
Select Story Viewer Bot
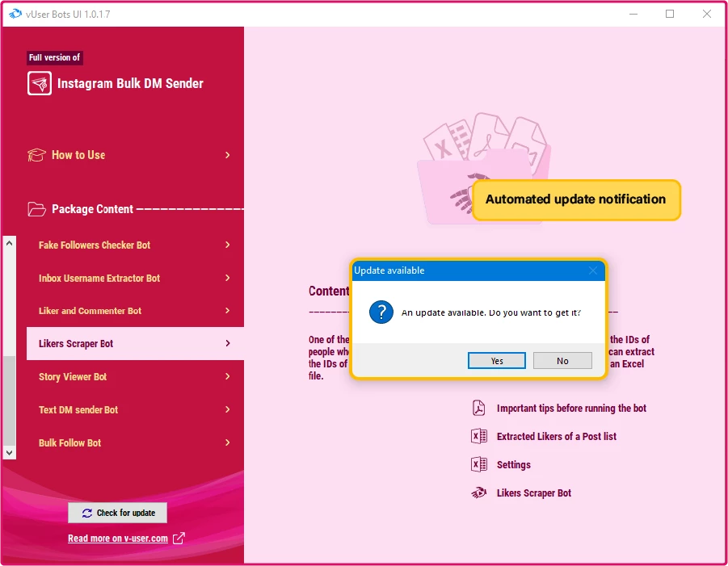point(135,377)
